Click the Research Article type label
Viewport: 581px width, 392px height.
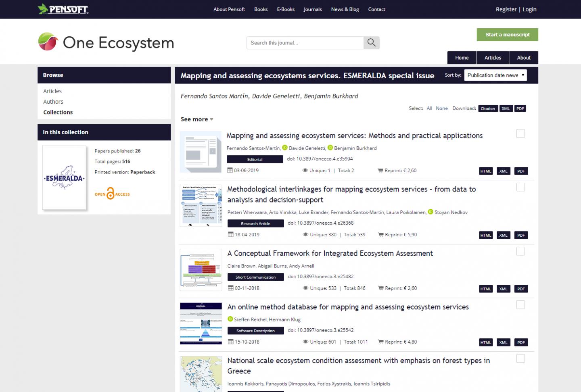[x=255, y=223]
